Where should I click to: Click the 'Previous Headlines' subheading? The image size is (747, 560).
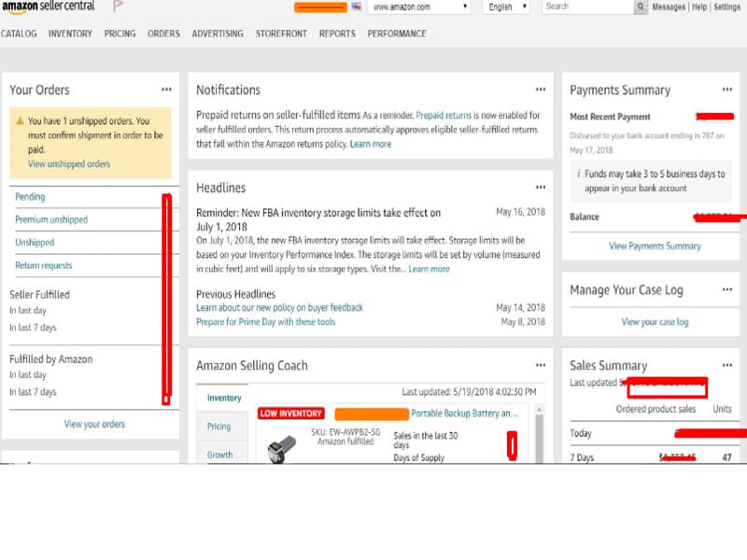click(236, 294)
